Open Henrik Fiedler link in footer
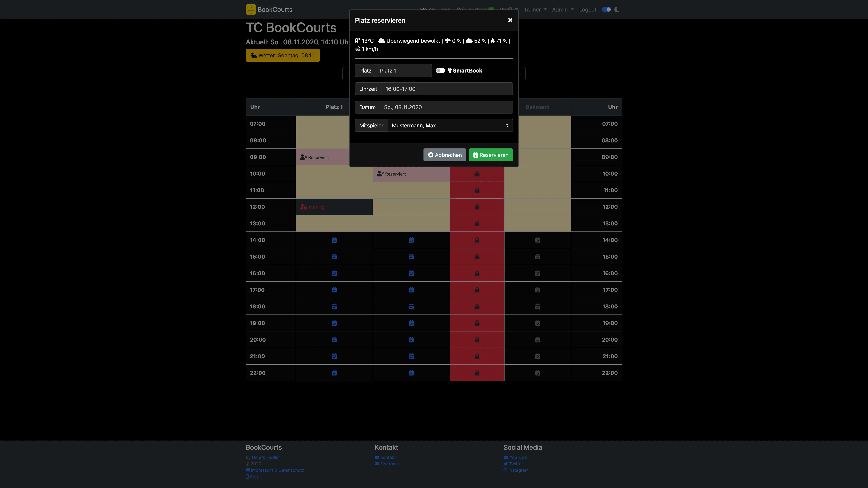Screen dimensions: 868x488 tap(266, 457)
